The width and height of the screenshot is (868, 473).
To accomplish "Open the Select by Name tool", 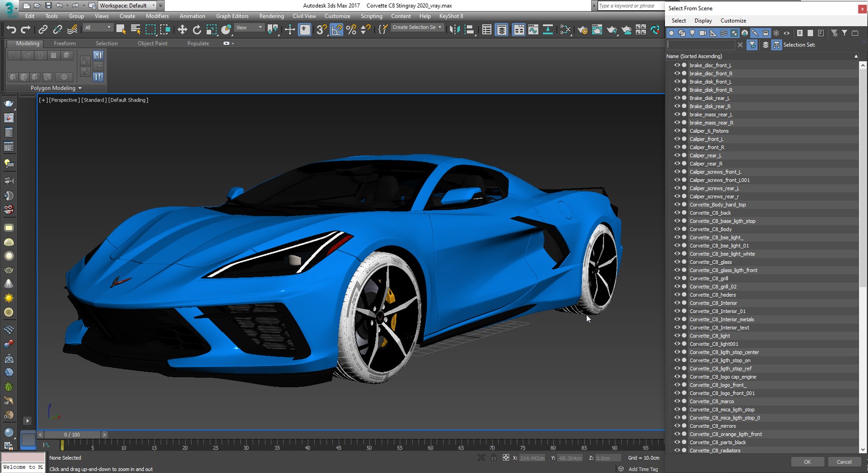I will 135,30.
